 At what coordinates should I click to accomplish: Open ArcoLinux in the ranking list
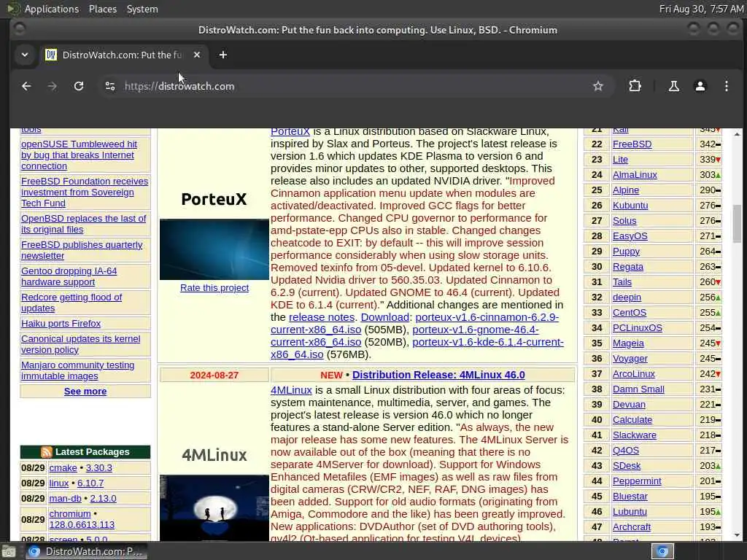[634, 374]
